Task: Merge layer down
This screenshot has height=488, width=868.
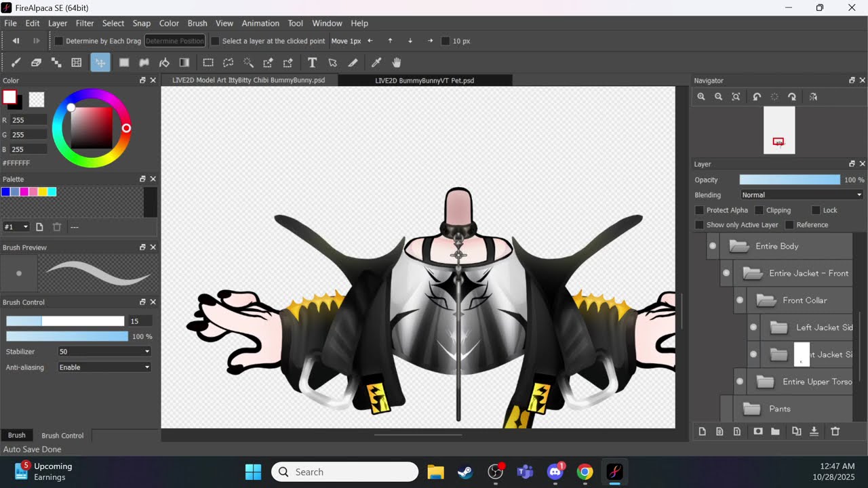Action: (x=814, y=432)
